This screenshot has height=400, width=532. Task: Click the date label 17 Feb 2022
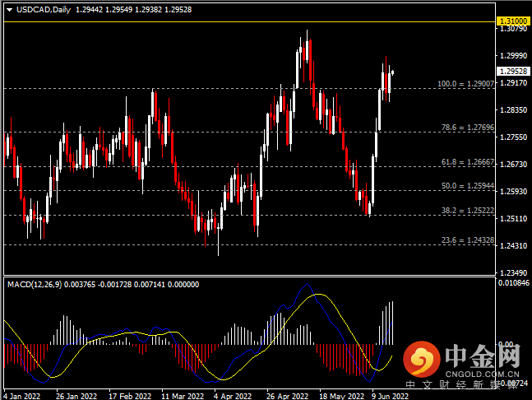[x=130, y=396]
